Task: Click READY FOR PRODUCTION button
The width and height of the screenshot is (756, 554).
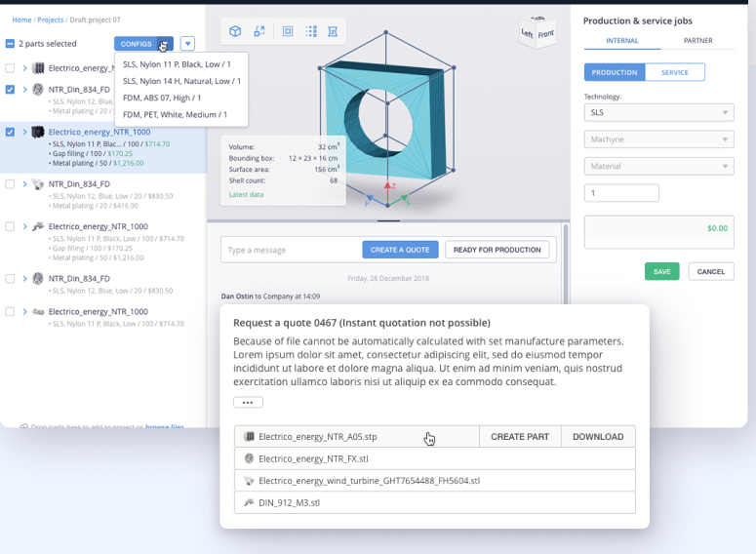Action: pyautogui.click(x=497, y=250)
